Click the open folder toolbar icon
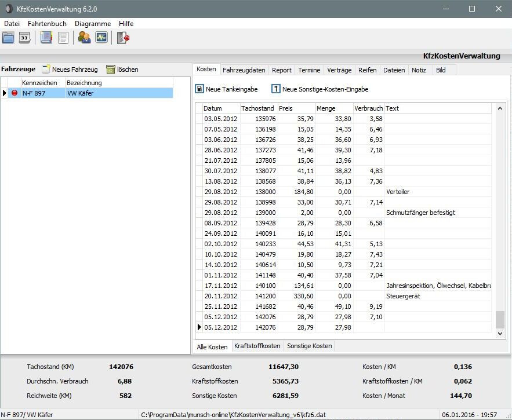The height and width of the screenshot is (420, 512). pos(8,38)
